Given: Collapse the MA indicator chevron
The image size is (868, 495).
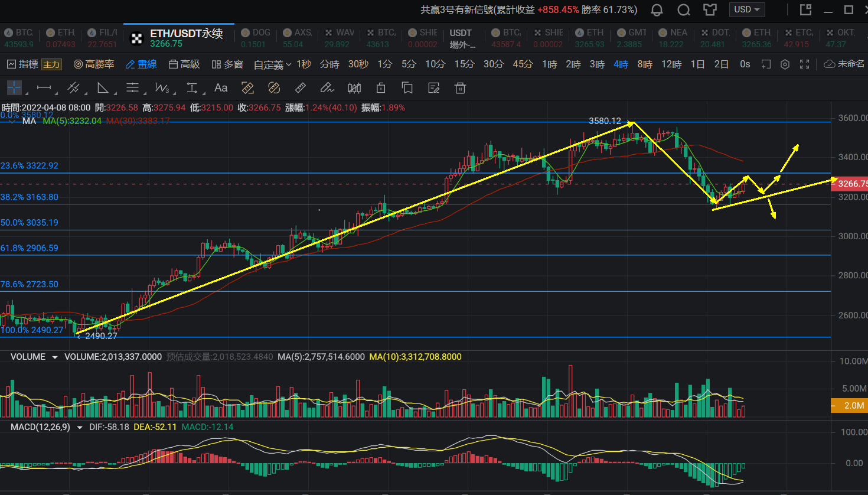Looking at the screenshot, I should (13, 121).
